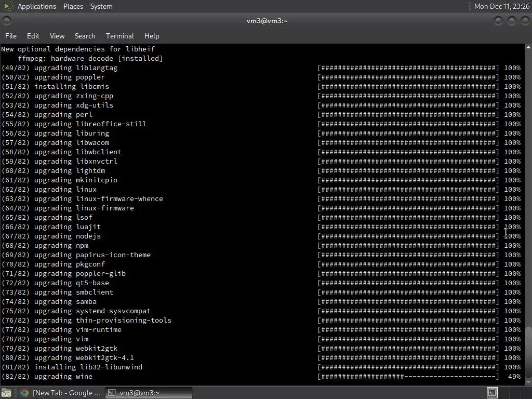Switch to the New Tab Google Chrome taskbar item
Image resolution: width=532 pixels, height=399 pixels.
tap(61, 393)
